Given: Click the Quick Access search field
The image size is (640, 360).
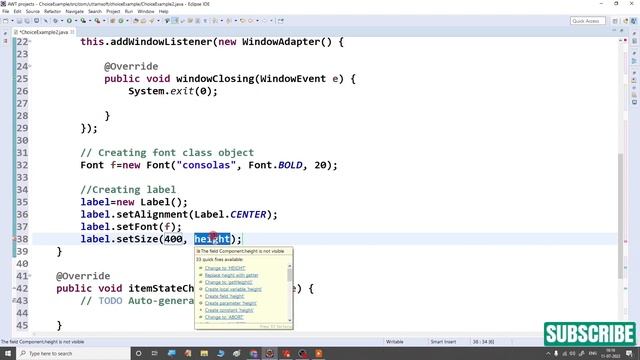Looking at the screenshot, I should click(x=587, y=21).
